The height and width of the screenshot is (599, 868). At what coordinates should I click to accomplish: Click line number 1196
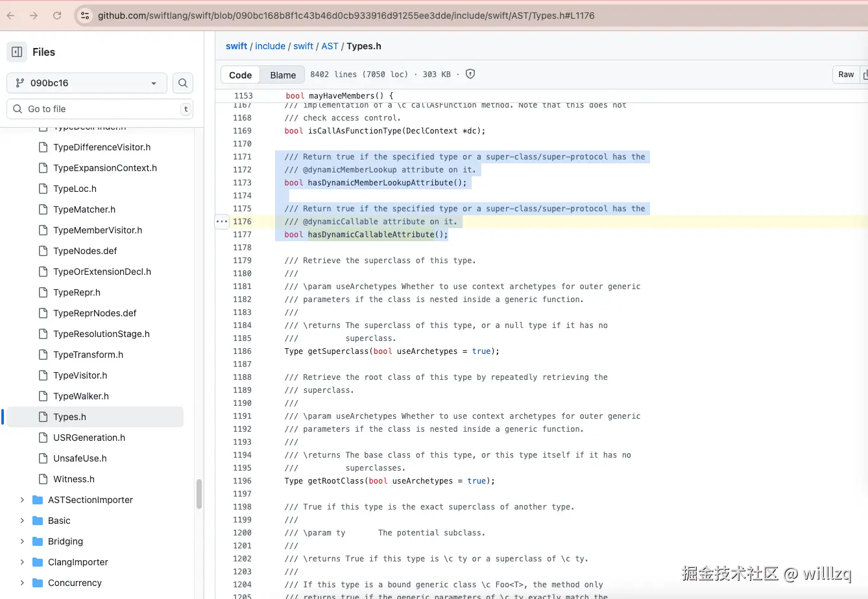pos(242,481)
